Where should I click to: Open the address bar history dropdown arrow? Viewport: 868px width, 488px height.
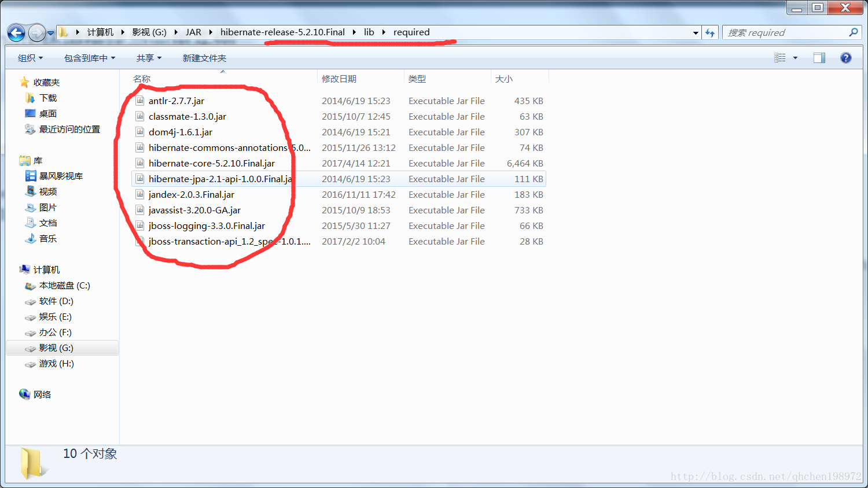(696, 33)
